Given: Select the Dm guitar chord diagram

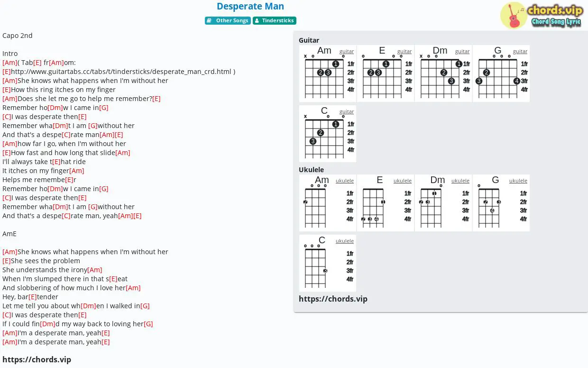Looking at the screenshot, I should [443, 74].
